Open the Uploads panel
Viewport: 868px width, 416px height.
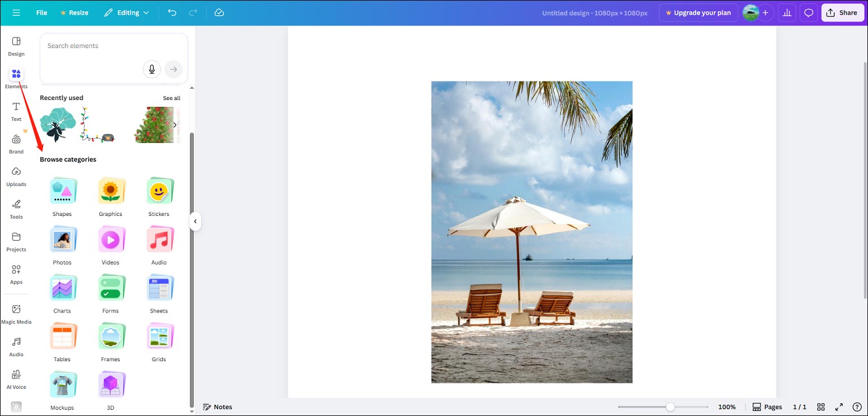point(16,175)
